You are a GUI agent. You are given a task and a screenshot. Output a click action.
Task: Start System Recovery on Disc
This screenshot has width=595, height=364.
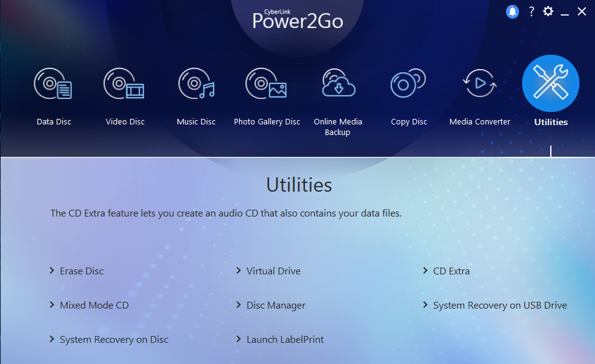114,340
